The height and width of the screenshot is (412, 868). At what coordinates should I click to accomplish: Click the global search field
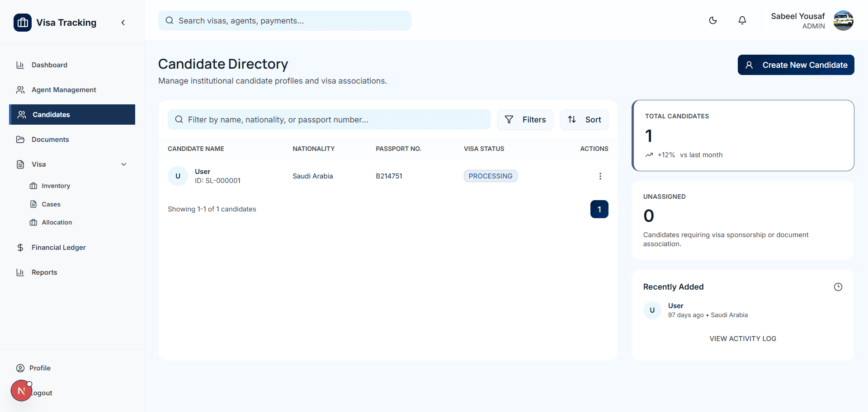tap(285, 21)
